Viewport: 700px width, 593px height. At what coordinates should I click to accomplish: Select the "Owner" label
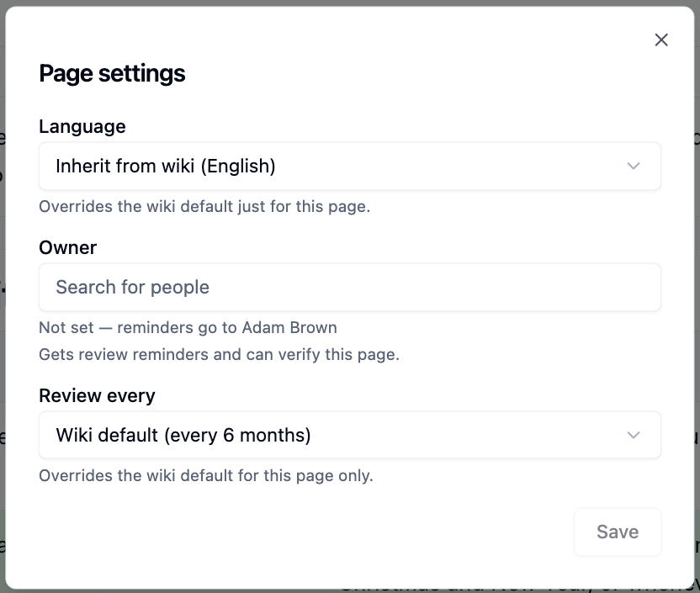68,247
